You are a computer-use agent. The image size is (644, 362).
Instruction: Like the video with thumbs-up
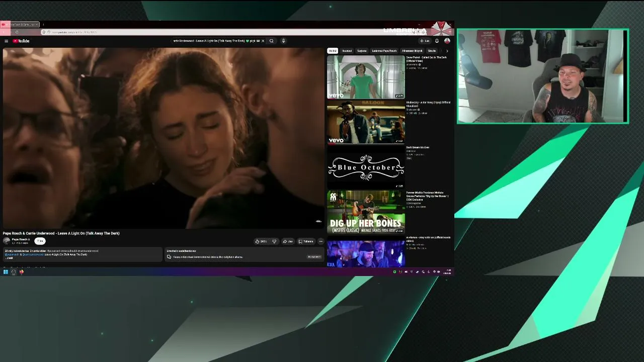261,241
